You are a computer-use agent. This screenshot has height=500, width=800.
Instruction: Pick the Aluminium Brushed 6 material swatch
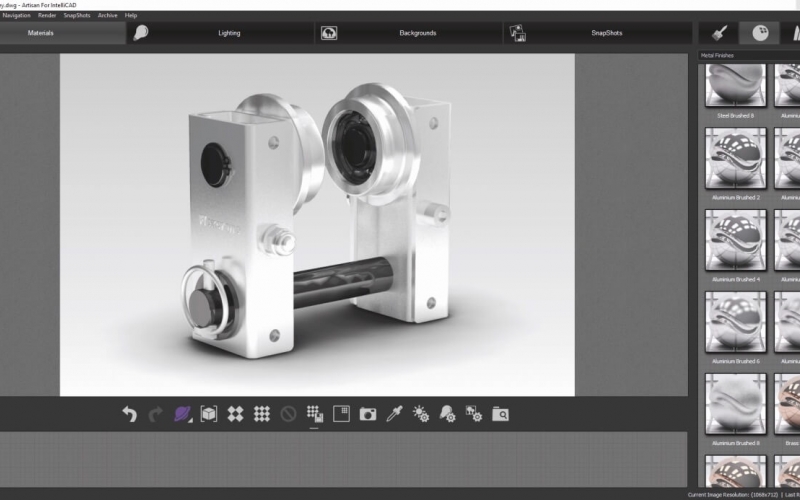coord(736,321)
